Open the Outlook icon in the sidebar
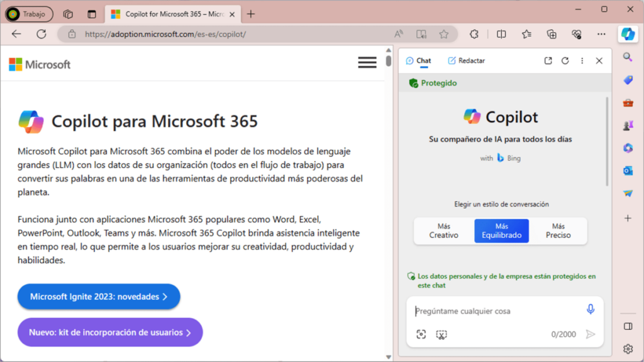The width and height of the screenshot is (644, 362). tap(628, 171)
